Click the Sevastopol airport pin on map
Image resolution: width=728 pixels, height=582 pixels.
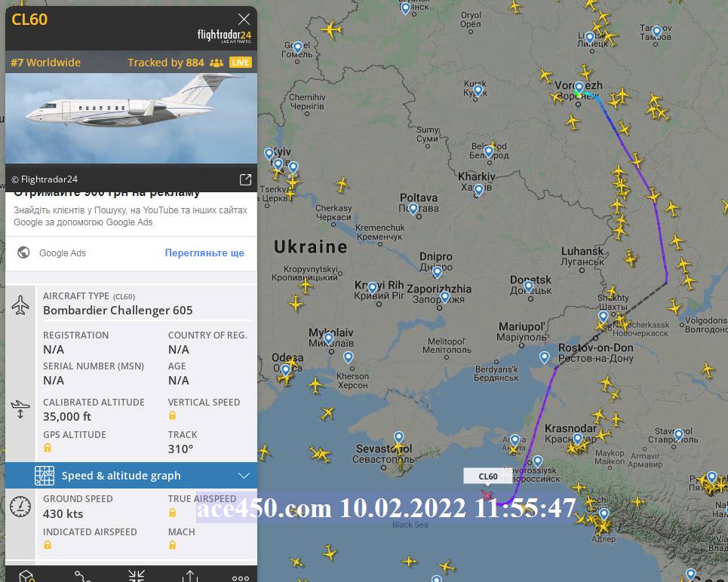[x=398, y=437]
